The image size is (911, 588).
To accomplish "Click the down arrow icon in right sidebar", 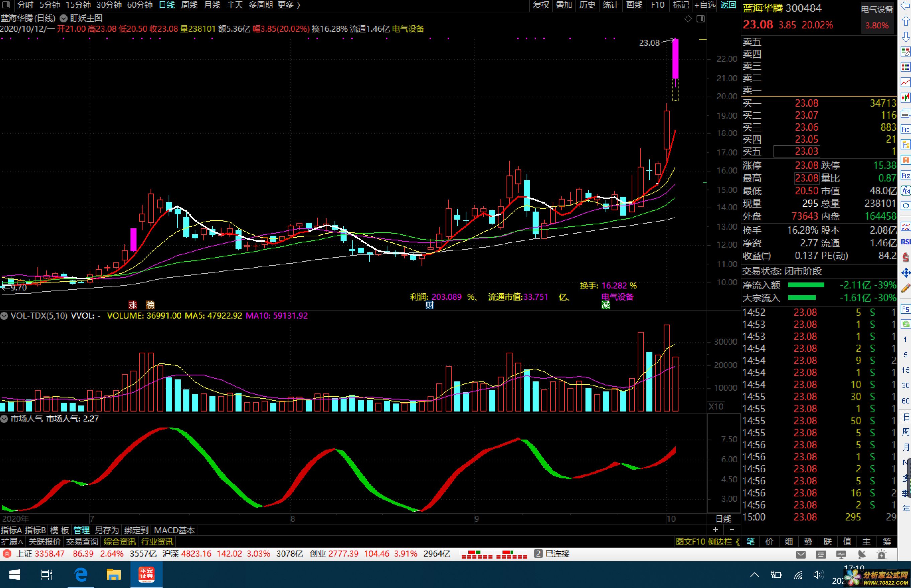I will (x=905, y=37).
